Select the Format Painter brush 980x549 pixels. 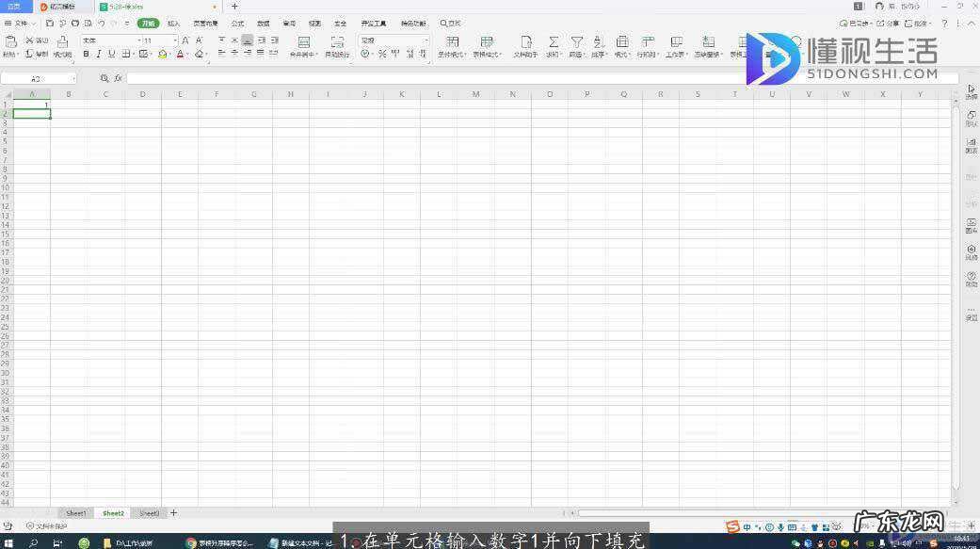click(62, 41)
